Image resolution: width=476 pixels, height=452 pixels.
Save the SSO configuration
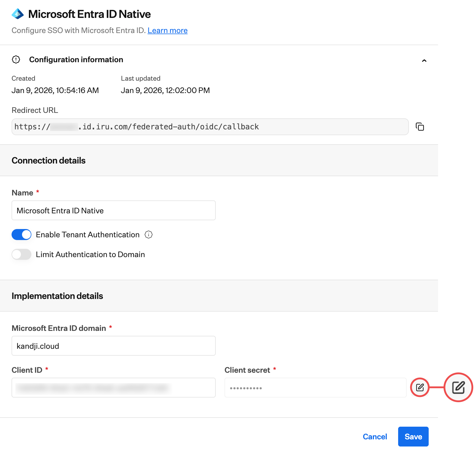coord(413,437)
